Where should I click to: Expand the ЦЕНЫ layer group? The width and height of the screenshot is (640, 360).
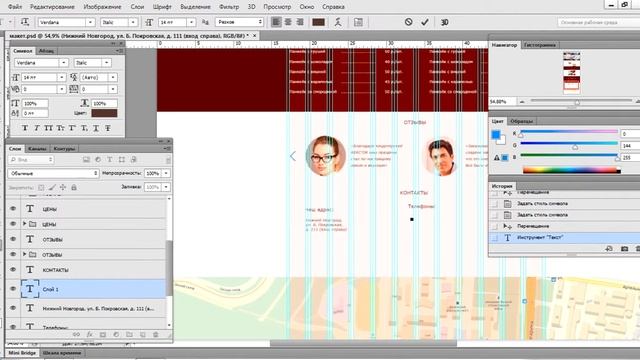(24, 224)
